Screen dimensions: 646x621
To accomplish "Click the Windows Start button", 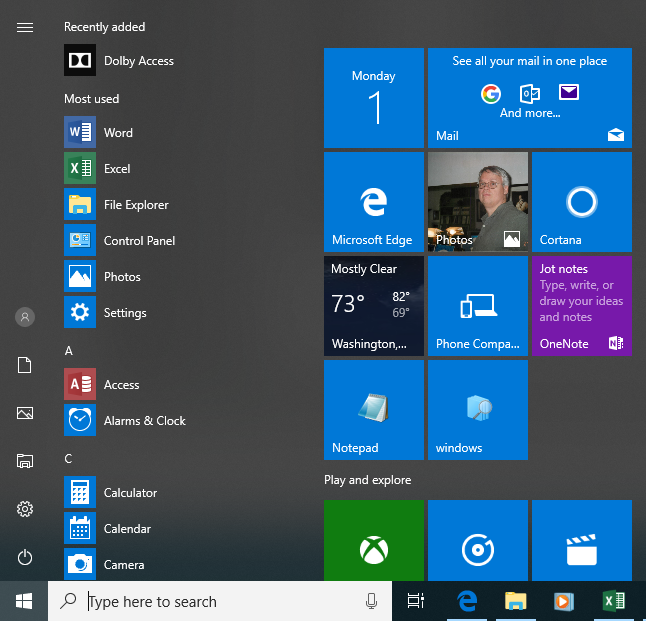I will point(24,601).
